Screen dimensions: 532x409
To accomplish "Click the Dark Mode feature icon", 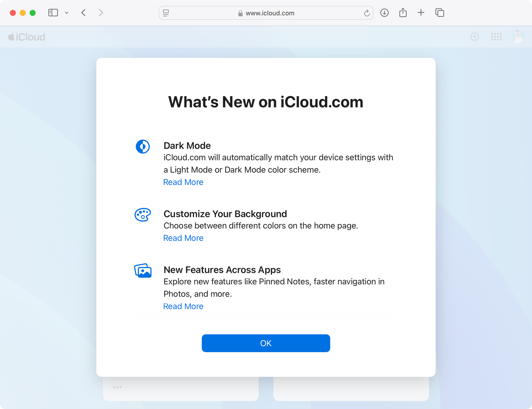I will pyautogui.click(x=143, y=147).
